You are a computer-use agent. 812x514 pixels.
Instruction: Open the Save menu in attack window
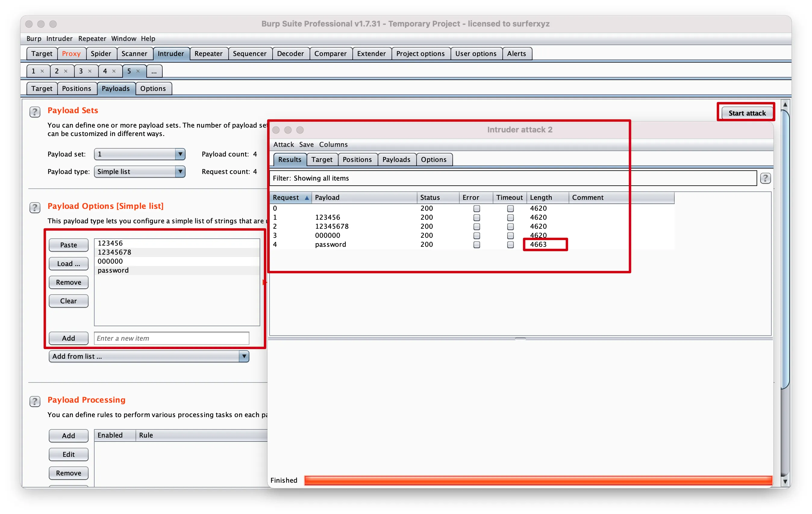(x=306, y=144)
